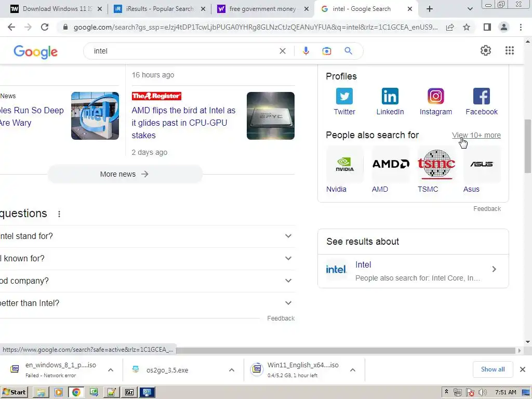
Task: Show all downloads
Action: [493, 369]
